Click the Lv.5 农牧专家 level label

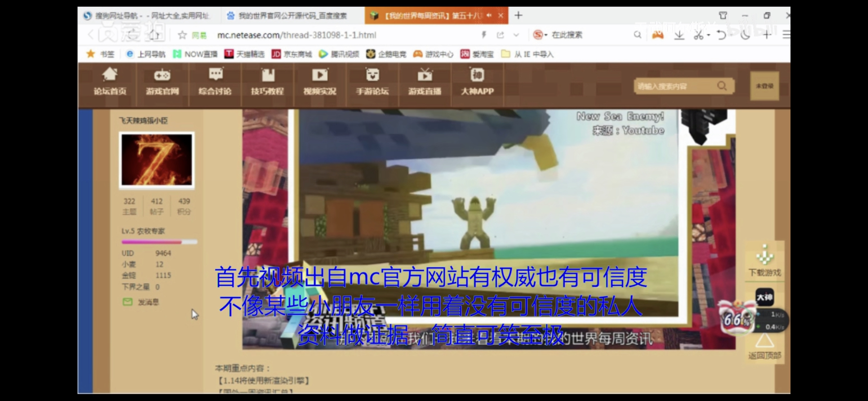point(143,231)
